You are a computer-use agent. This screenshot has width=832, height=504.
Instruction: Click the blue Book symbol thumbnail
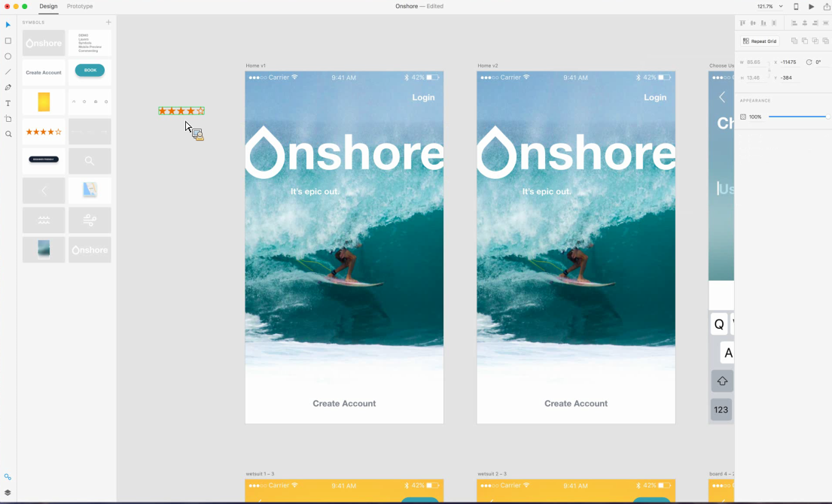tap(90, 70)
